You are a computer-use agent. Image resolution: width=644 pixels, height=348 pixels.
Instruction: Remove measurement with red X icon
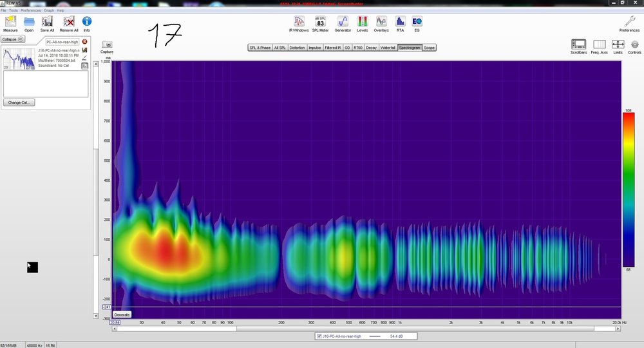(x=84, y=41)
